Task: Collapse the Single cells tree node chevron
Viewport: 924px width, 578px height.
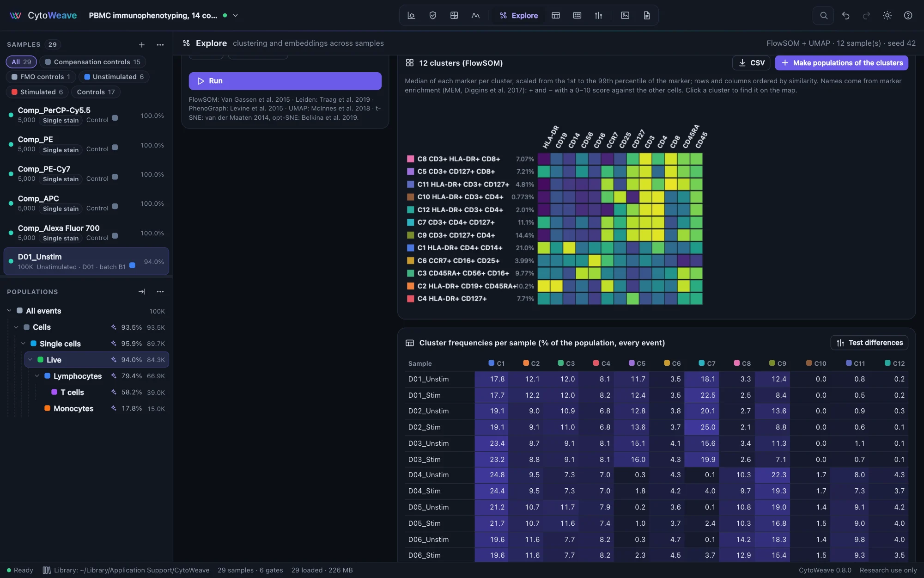Action: [23, 344]
